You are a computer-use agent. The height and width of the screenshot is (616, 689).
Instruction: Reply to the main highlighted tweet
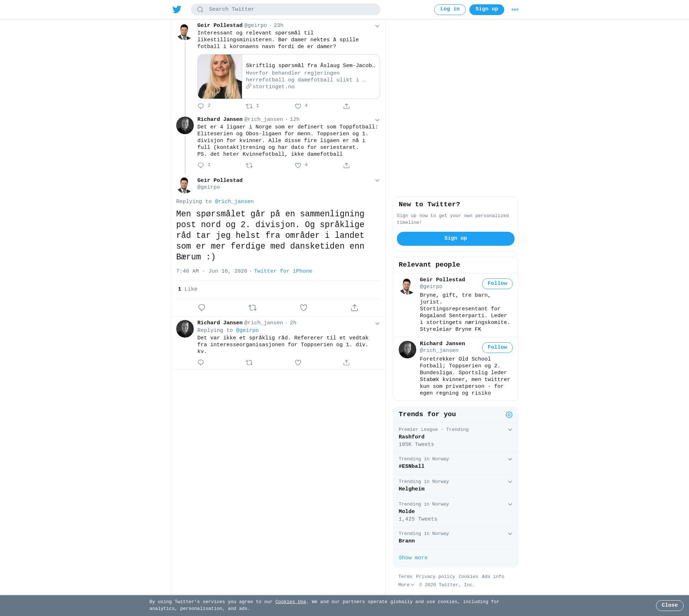tap(202, 307)
